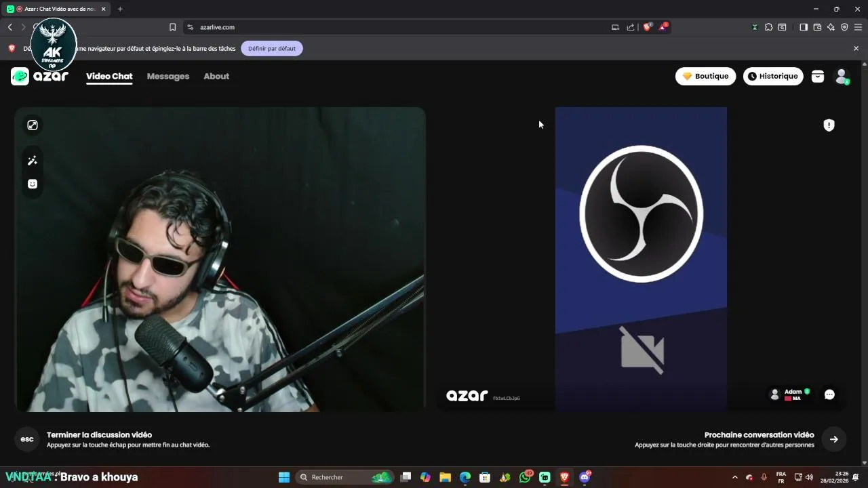Screen dimensions: 868x488
Task: Click the next conversation arrow button
Action: (x=833, y=439)
